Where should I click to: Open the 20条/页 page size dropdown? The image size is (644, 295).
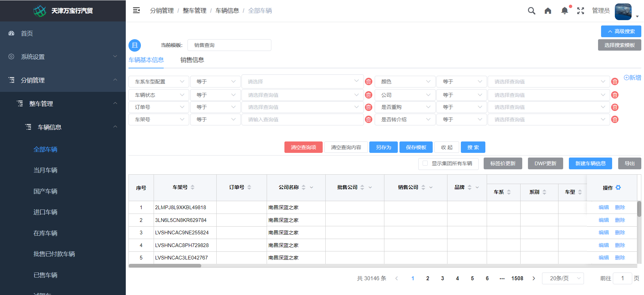coord(563,278)
